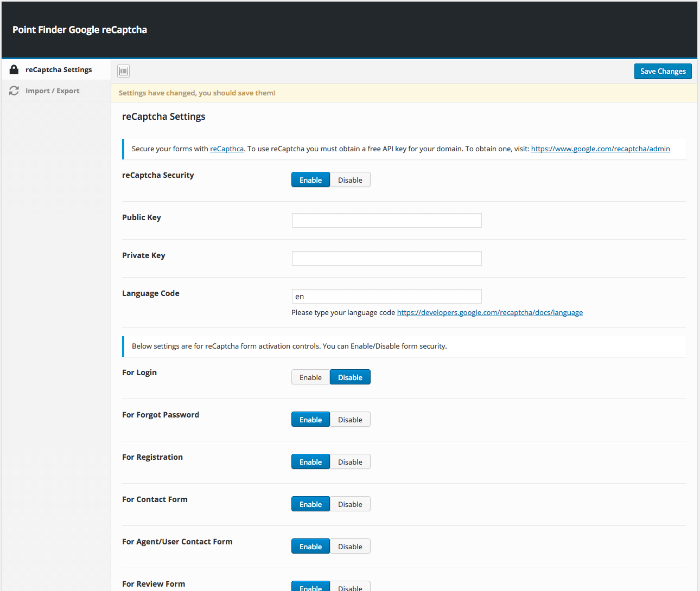The image size is (700, 591).
Task: Click the refresh icon for Import / Export
Action: (14, 91)
